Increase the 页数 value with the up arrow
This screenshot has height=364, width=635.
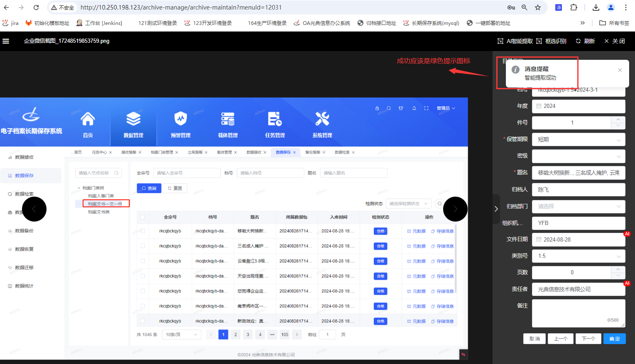[618, 269]
